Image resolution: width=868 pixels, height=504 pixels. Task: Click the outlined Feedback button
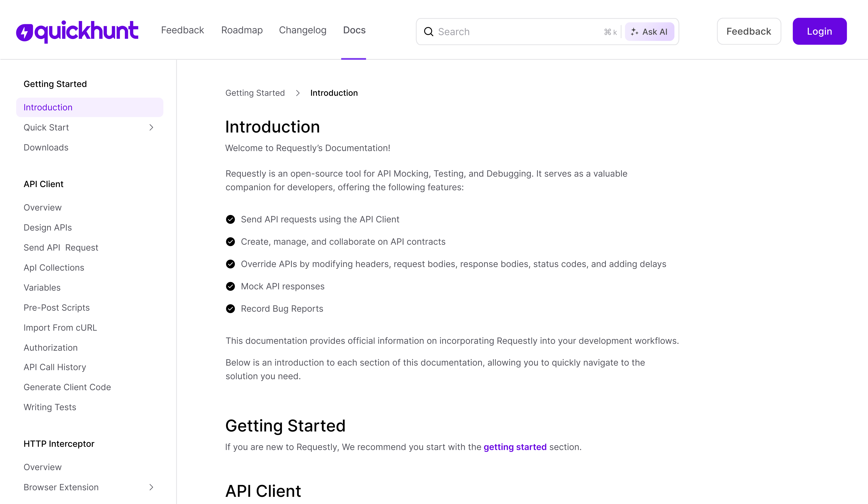(x=749, y=31)
